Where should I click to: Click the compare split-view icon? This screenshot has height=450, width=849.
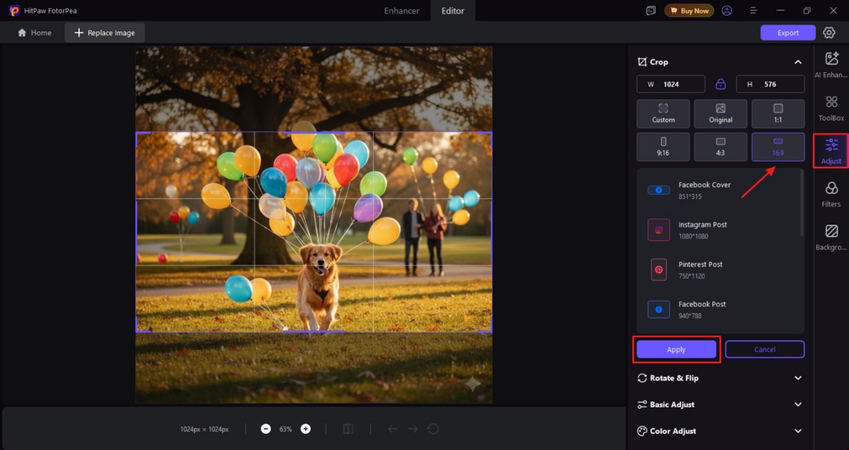pyautogui.click(x=348, y=429)
